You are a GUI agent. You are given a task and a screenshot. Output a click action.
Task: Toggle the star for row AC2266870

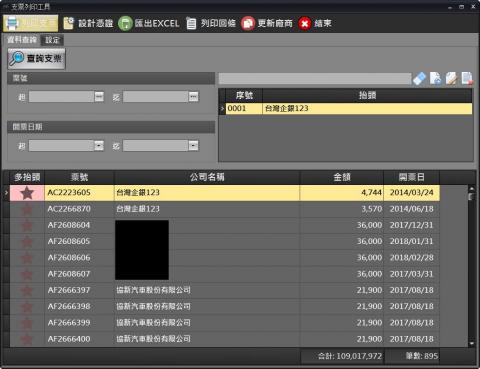coord(27,209)
